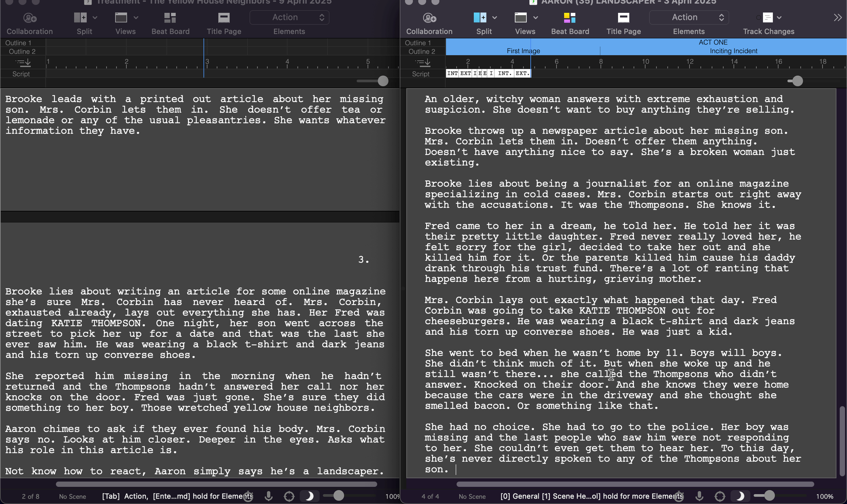Click the microphone dictation icon in the right status bar
Image resolution: width=847 pixels, height=504 pixels.
click(699, 496)
